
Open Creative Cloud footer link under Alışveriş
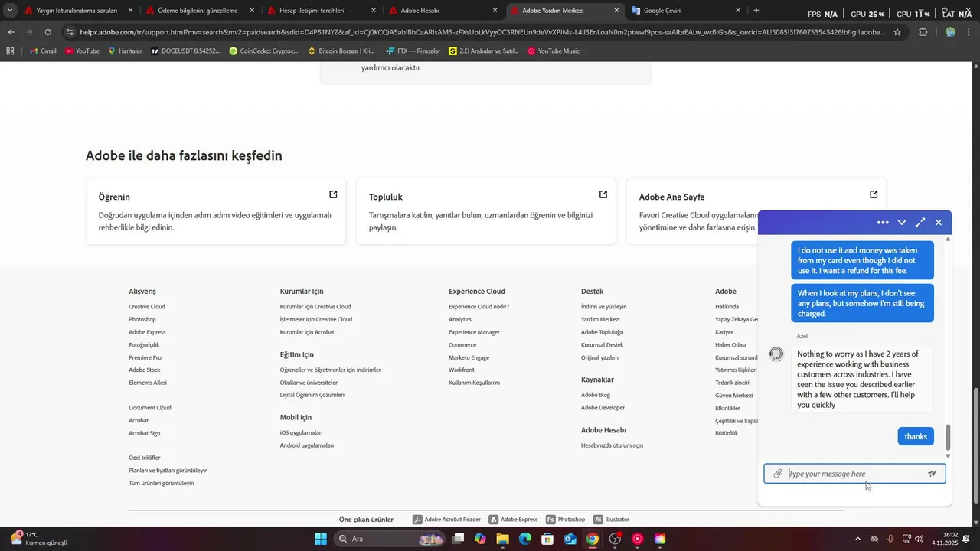click(x=147, y=307)
